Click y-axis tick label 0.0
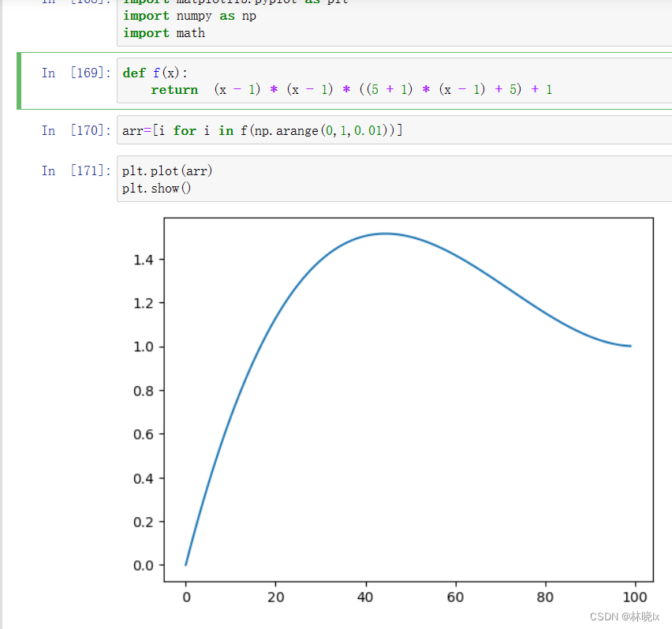The height and width of the screenshot is (629, 672). tap(143, 566)
